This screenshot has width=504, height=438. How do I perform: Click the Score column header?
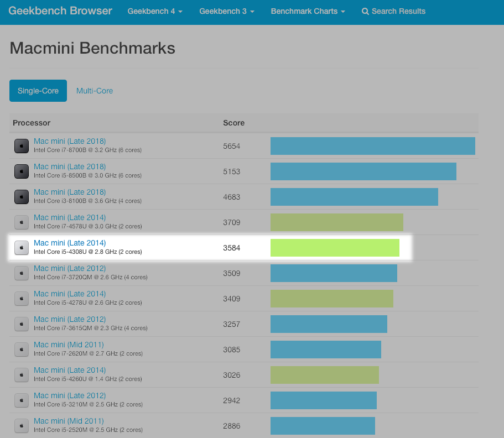(x=233, y=123)
